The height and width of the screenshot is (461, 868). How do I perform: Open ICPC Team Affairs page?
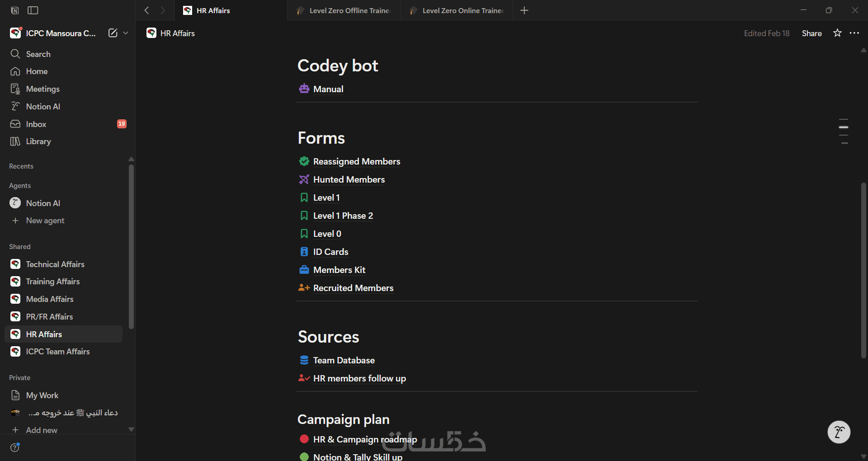63,352
